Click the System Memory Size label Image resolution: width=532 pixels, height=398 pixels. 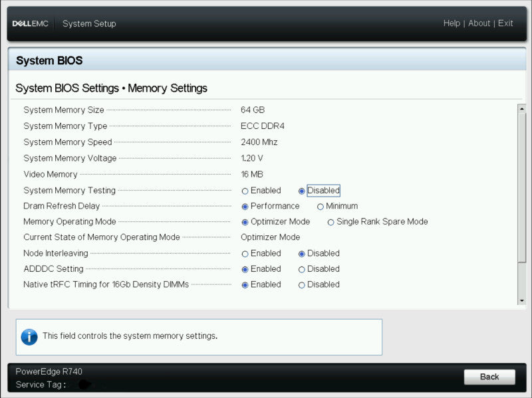(63, 110)
